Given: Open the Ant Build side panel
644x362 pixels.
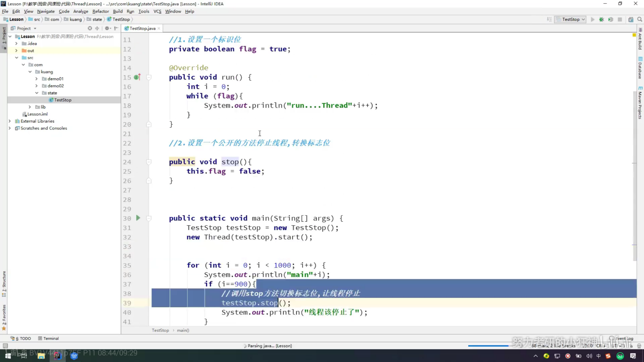Looking at the screenshot, I should [640, 39].
